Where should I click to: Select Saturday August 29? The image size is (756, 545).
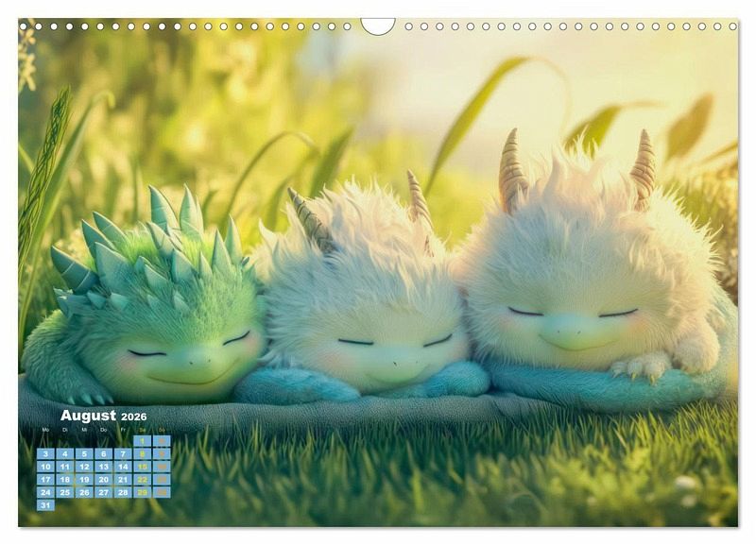click(142, 492)
